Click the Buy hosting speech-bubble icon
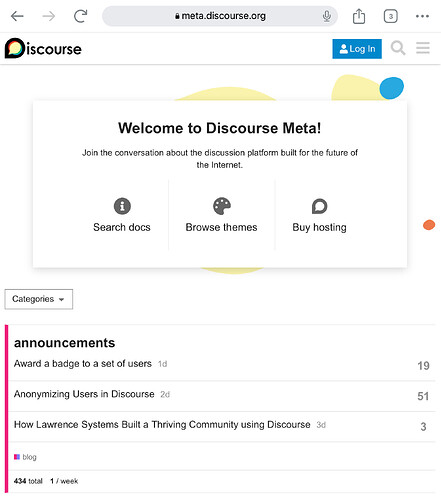The image size is (441, 500). point(319,206)
